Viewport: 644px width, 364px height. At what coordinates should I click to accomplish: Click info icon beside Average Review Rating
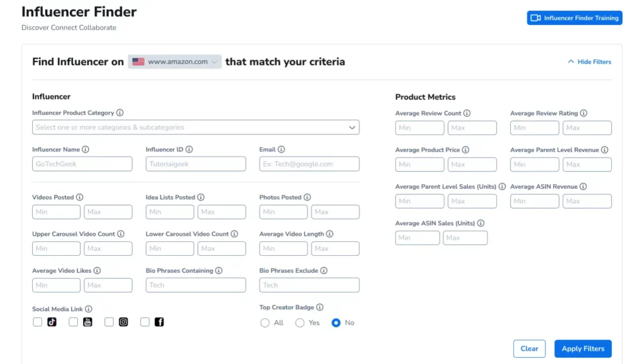584,113
